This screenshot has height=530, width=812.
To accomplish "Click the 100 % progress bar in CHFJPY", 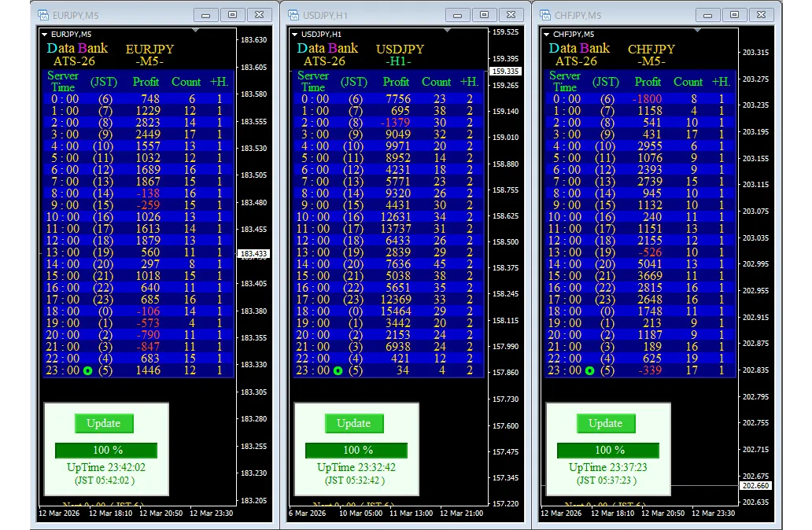I will (608, 450).
